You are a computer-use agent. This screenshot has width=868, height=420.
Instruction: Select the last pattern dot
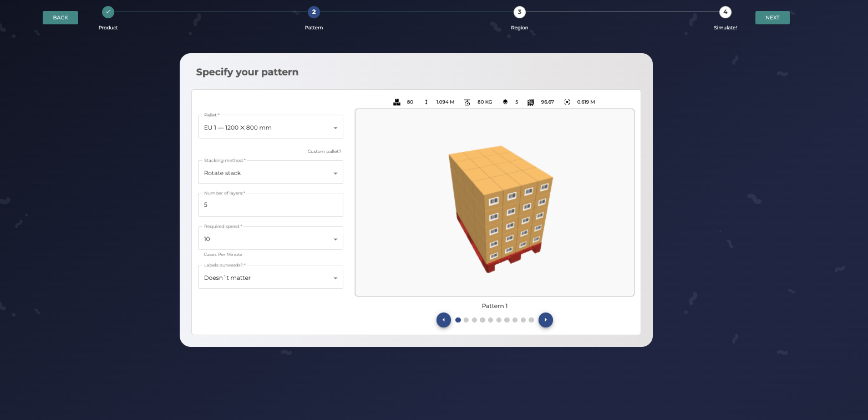531,320
